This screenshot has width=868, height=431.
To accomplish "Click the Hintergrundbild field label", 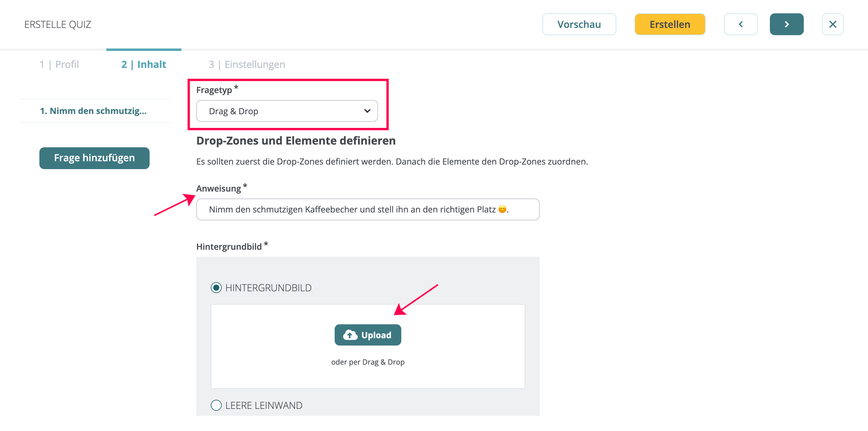I will [232, 246].
